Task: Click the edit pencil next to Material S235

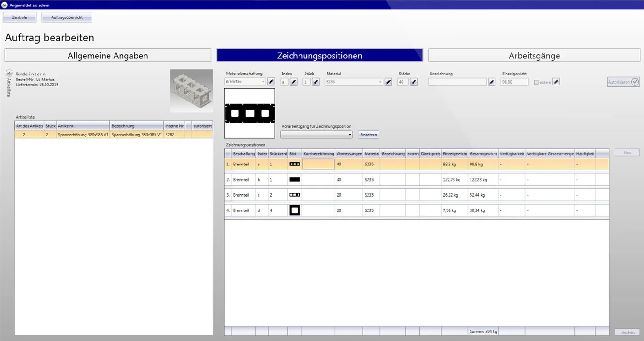Action: coord(388,82)
